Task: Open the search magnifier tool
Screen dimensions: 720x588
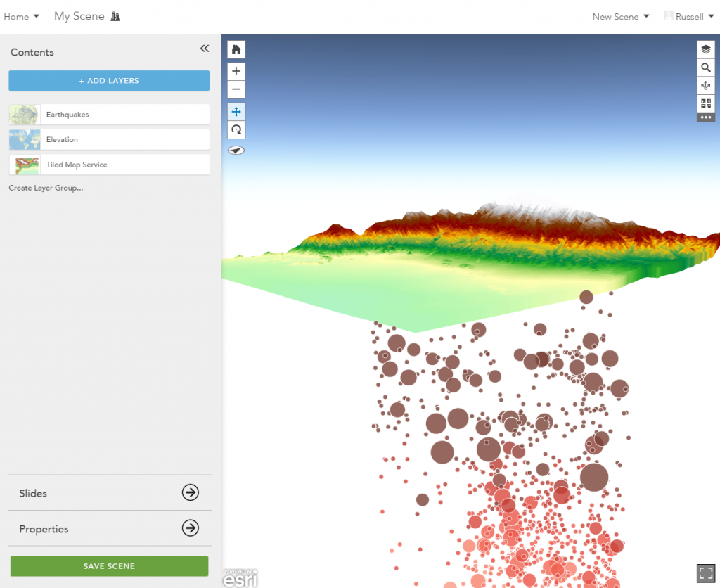Action: [706, 68]
